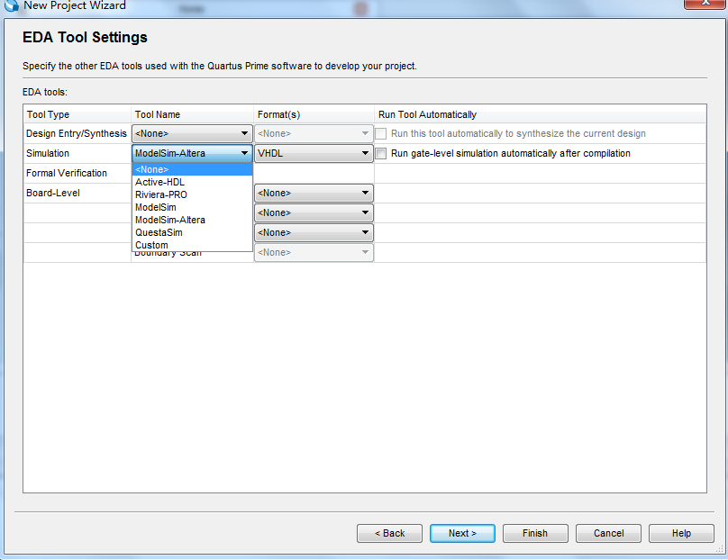The width and height of the screenshot is (728, 560).
Task: Proceed with the Next button
Action: tap(462, 533)
